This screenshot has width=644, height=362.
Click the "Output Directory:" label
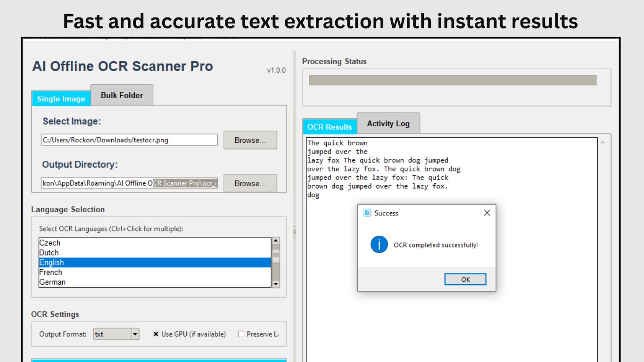[x=80, y=165]
